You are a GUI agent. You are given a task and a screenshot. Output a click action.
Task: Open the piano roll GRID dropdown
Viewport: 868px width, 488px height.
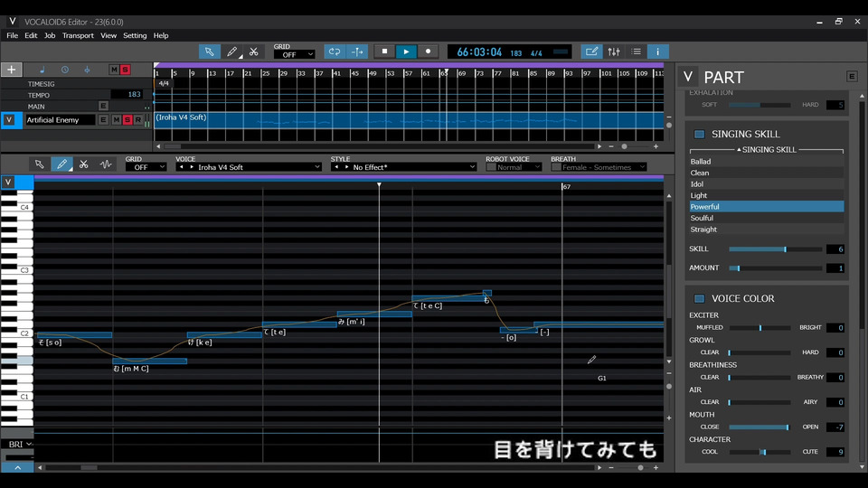pyautogui.click(x=146, y=167)
